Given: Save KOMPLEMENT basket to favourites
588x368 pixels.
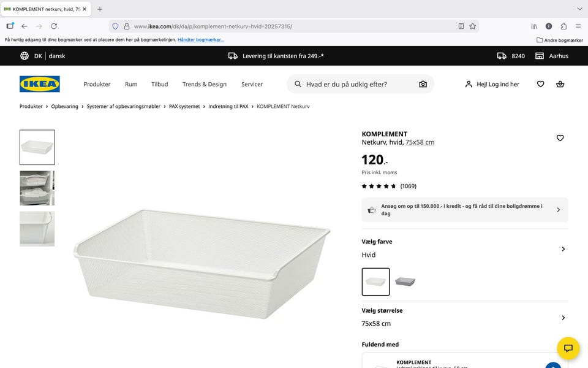Looking at the screenshot, I should pyautogui.click(x=560, y=138).
